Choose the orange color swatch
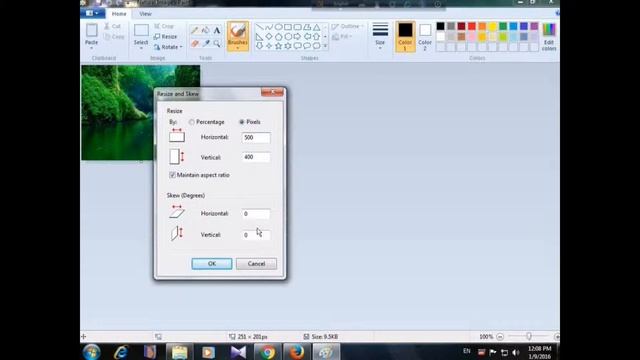640x360 pixels. (482, 26)
